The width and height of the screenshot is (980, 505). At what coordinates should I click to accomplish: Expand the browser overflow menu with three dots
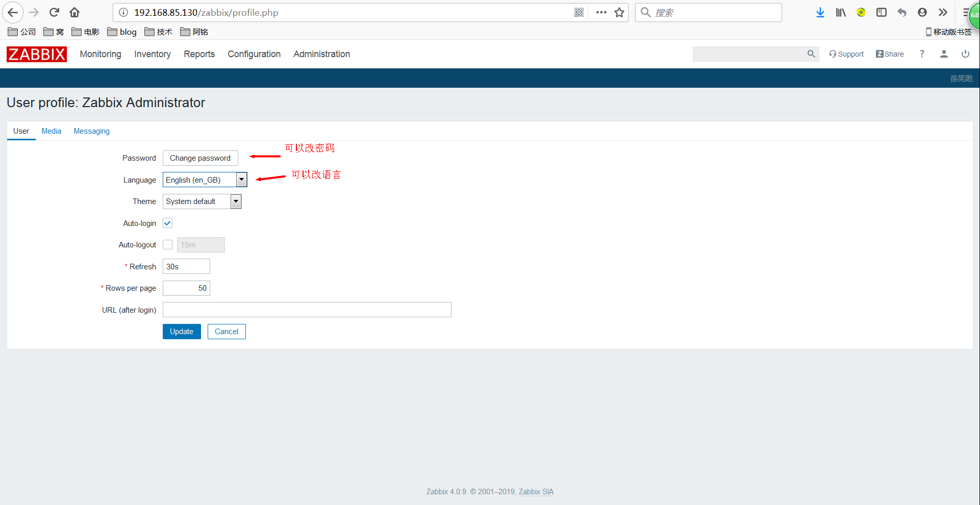point(601,12)
